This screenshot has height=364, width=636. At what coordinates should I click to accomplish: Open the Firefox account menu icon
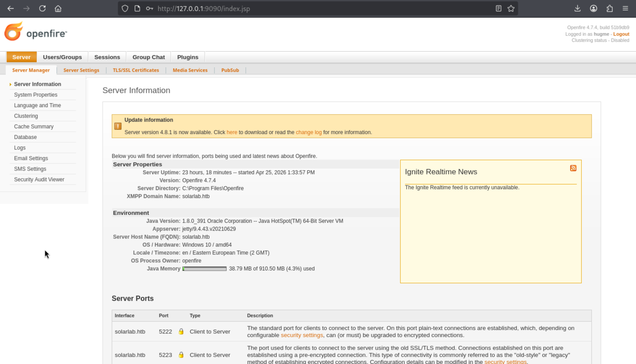coord(593,9)
